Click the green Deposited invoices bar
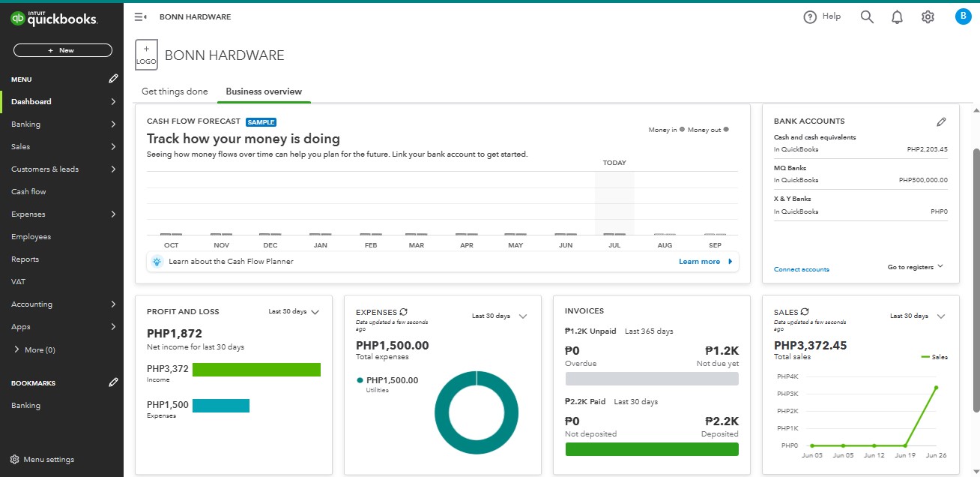The width and height of the screenshot is (980, 477). (652, 449)
